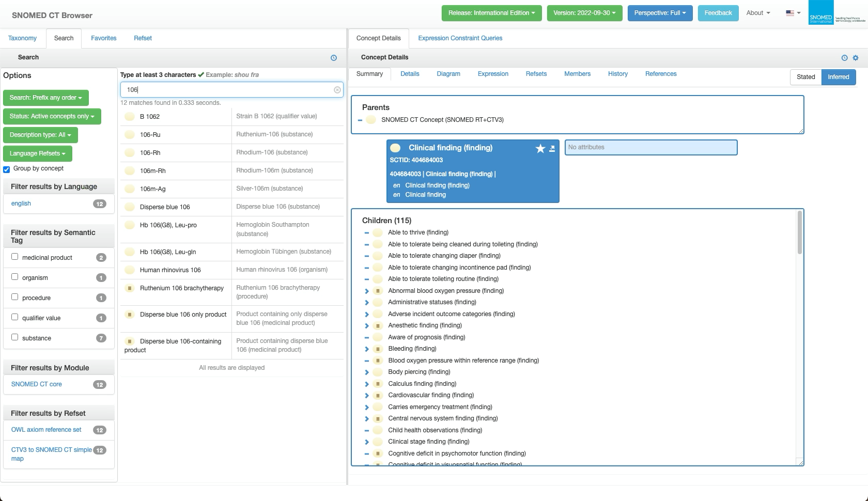Screen dimensions: 868x501
Task: Filter by english language link
Action: pos(21,203)
